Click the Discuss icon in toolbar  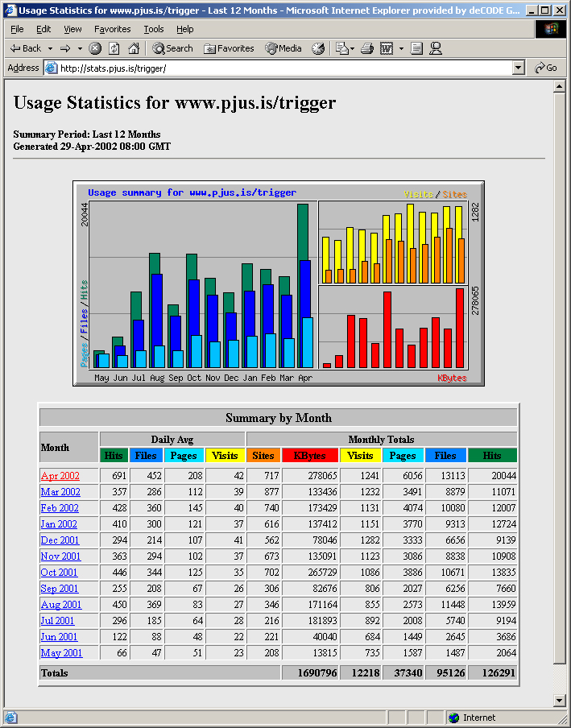coord(417,48)
